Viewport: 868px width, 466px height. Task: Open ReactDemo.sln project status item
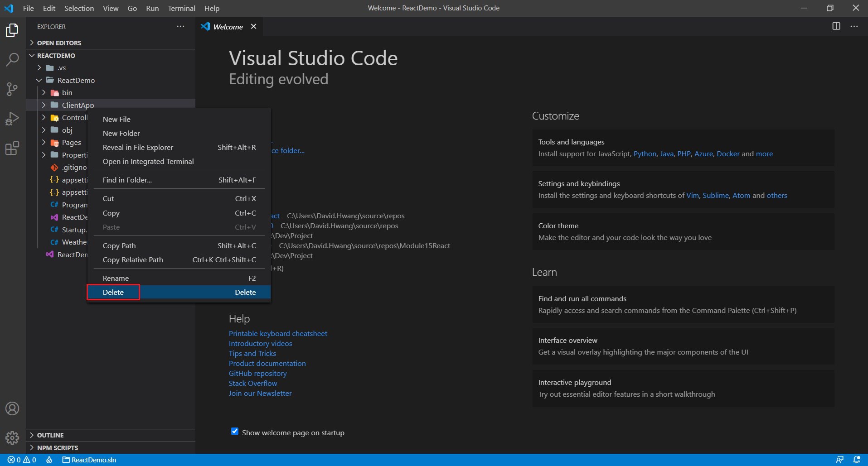89,460
